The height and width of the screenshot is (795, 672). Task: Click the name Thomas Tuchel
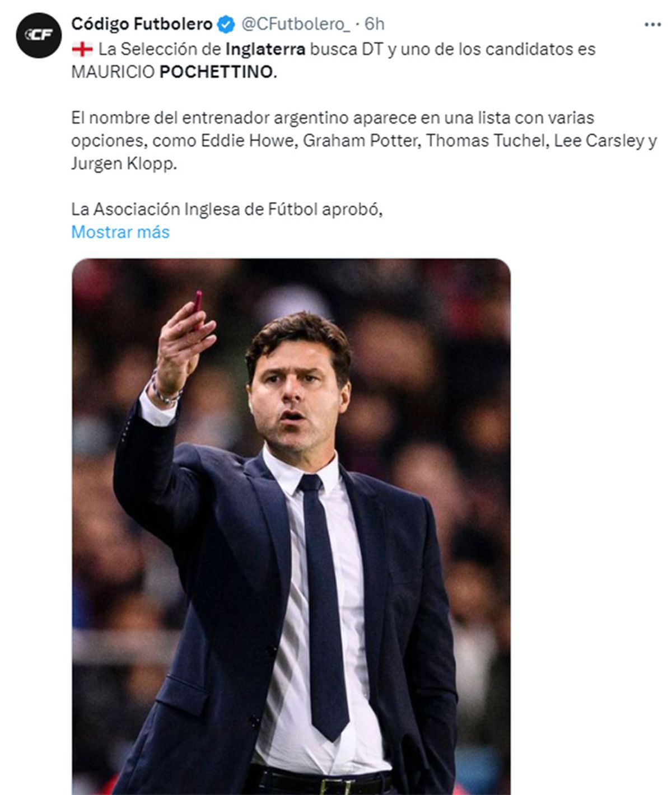(486, 141)
